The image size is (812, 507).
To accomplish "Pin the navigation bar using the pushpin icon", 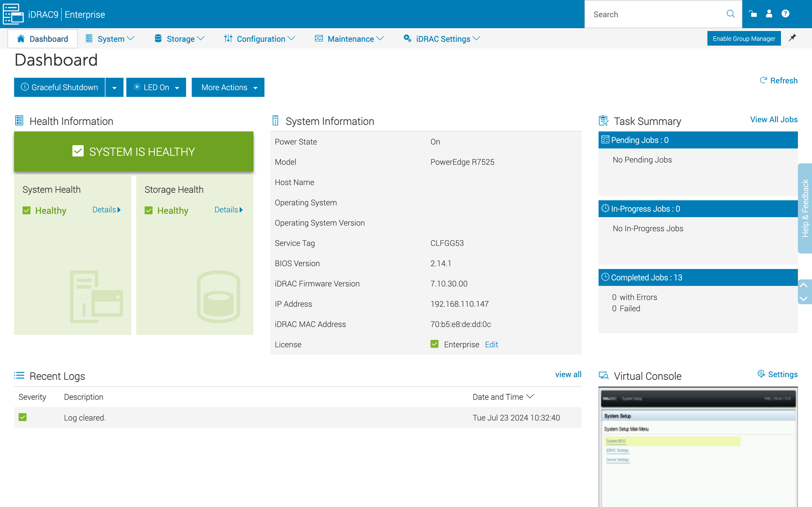I will pyautogui.click(x=792, y=38).
